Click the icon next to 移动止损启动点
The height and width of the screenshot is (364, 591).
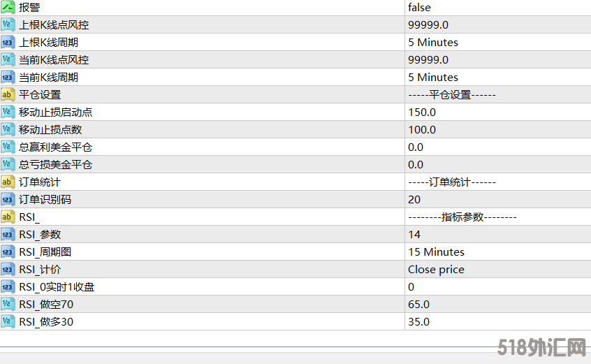coord(8,112)
